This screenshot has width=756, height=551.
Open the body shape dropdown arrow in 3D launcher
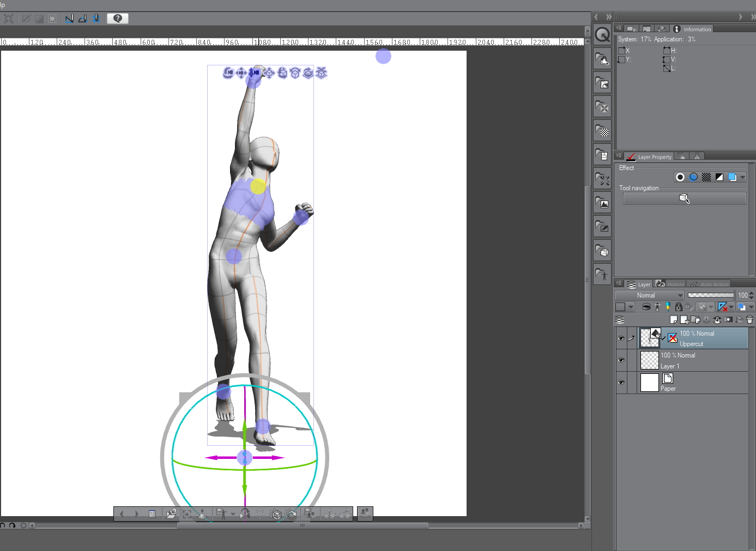(233, 514)
